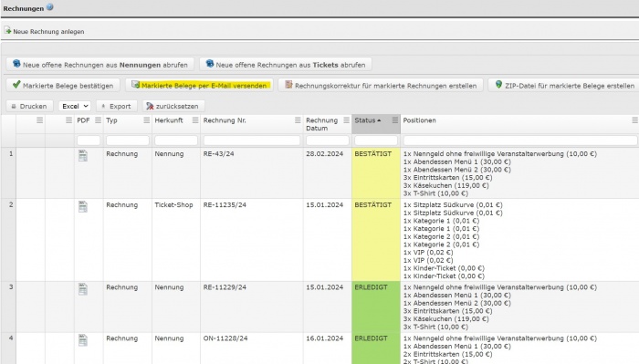Click the help icon next to Rechnungen
Screen dimensions: 639x364
(49, 7)
